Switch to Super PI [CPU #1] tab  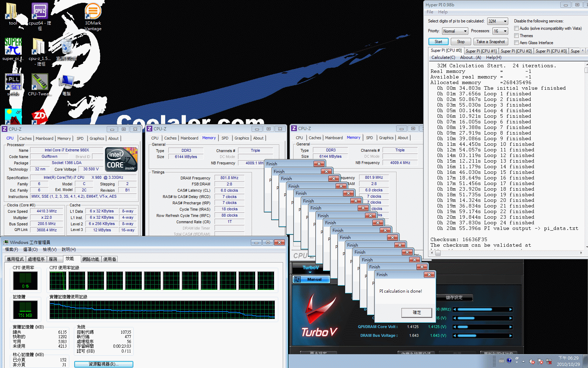[x=481, y=51]
